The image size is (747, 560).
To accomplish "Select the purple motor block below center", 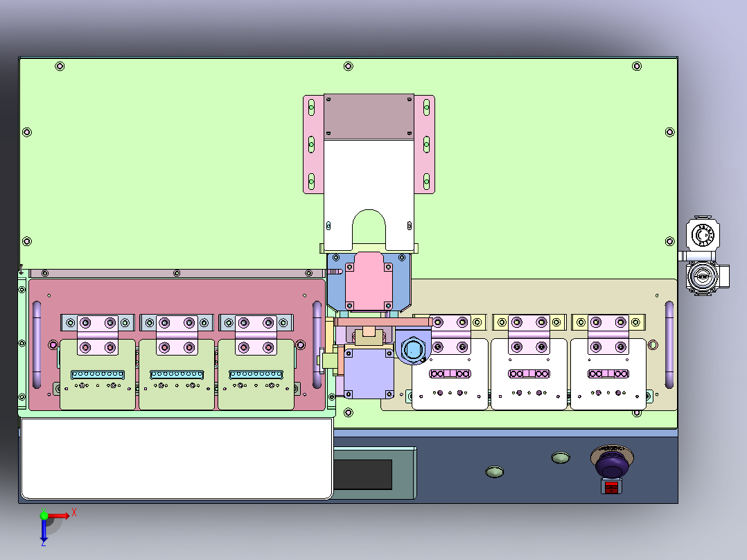I will 369,374.
